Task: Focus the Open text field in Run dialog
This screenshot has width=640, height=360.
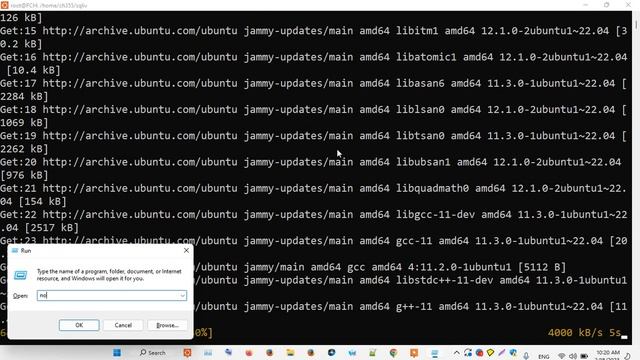Action: pos(111,295)
